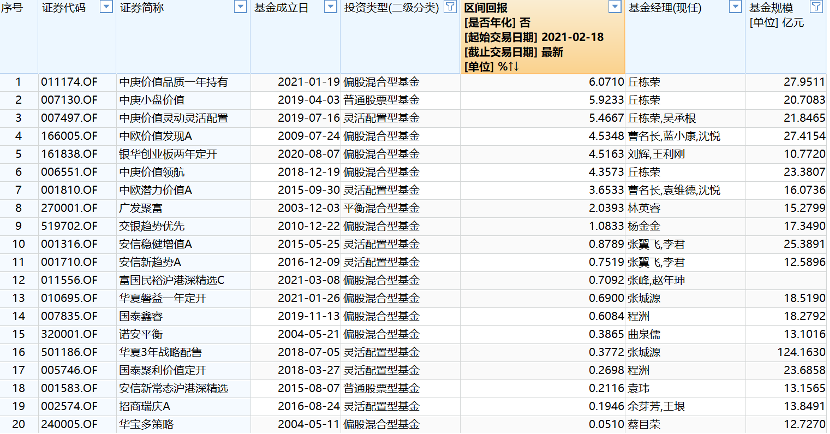Click fund size value 10.7720

pos(805,154)
